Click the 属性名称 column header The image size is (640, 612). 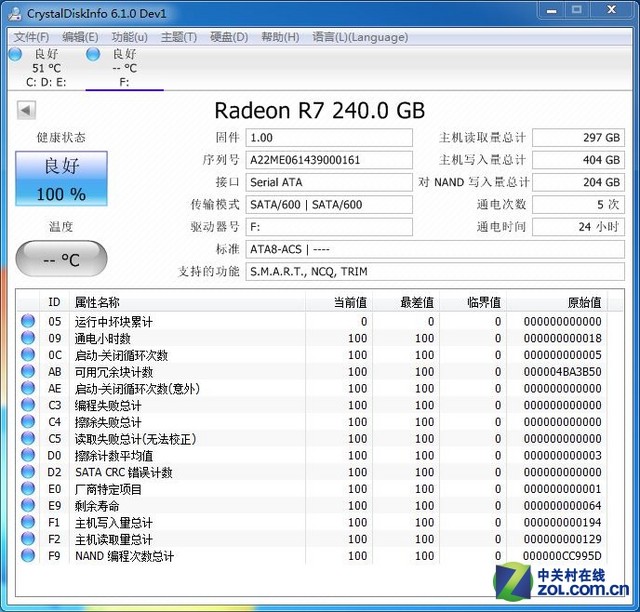[x=187, y=302]
